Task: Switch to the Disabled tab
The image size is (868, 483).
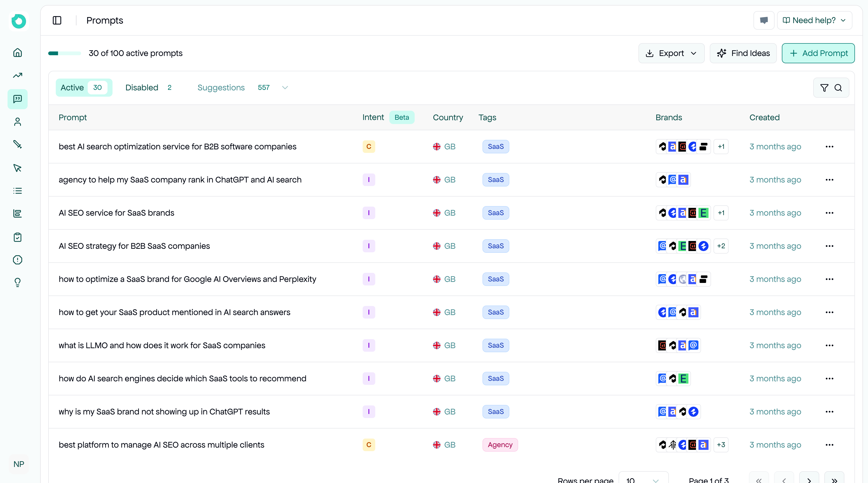Action: [x=149, y=88]
